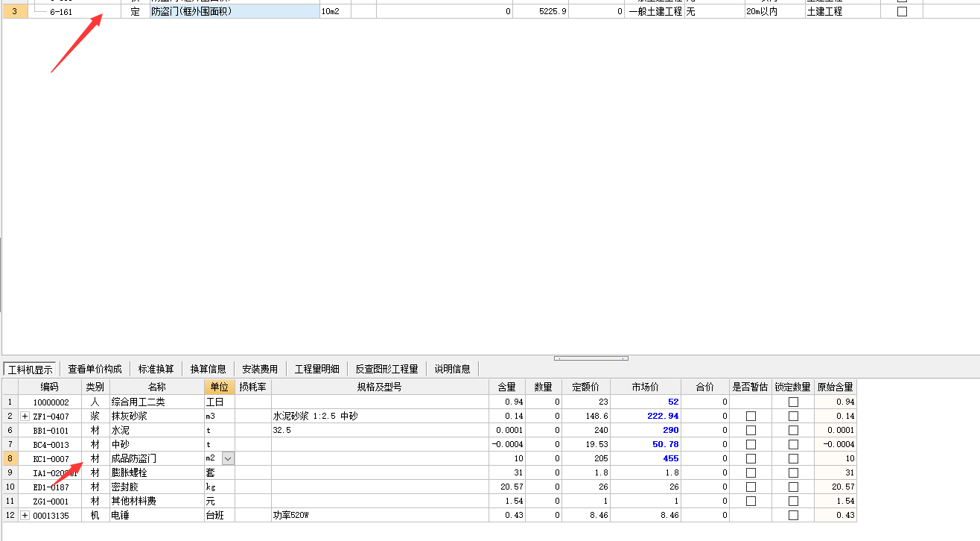Viewport: 980px width, 541px height.
Task: Tick 是否暂估 for 膨胀螺栓
Action: [751, 472]
